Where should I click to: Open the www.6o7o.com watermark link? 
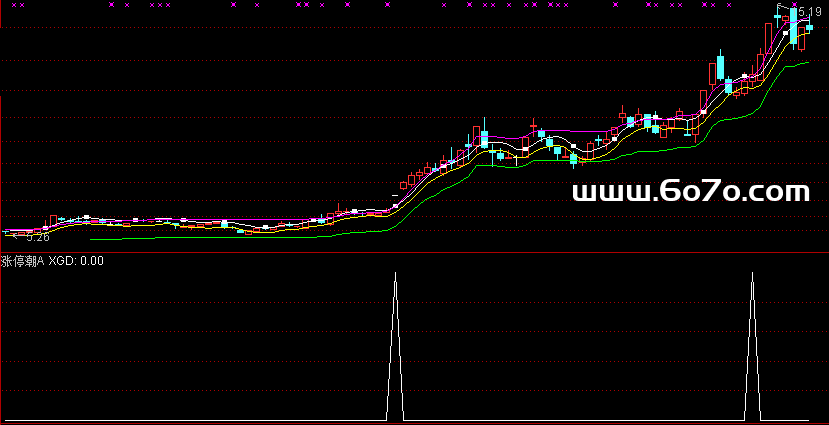click(691, 191)
